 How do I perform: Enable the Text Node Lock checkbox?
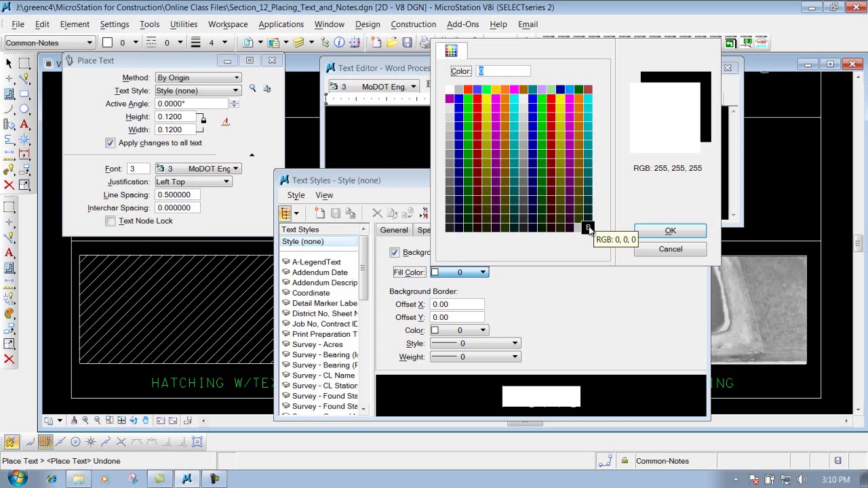click(111, 221)
